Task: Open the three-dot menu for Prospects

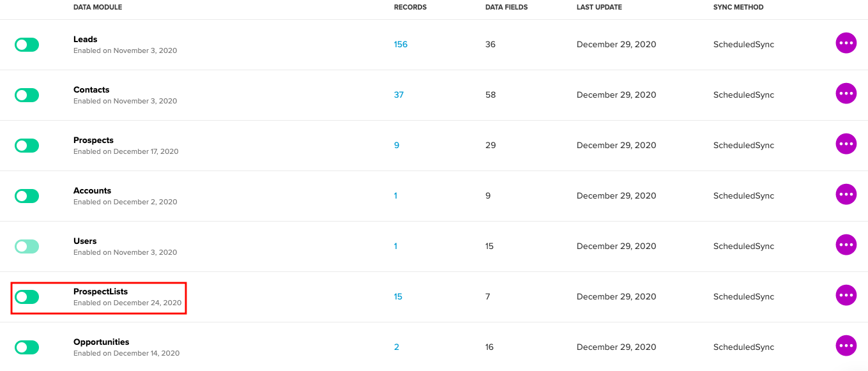Action: pos(846,144)
